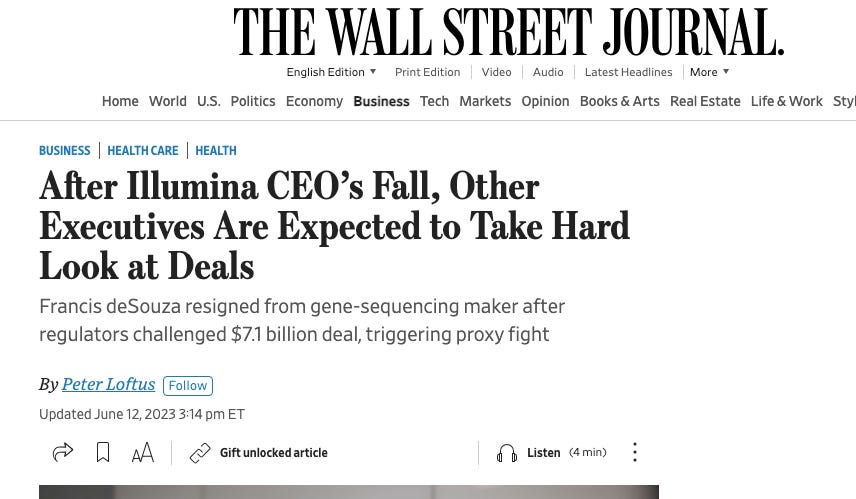Play the Listen audio version
The width and height of the screenshot is (856, 499).
543,453
